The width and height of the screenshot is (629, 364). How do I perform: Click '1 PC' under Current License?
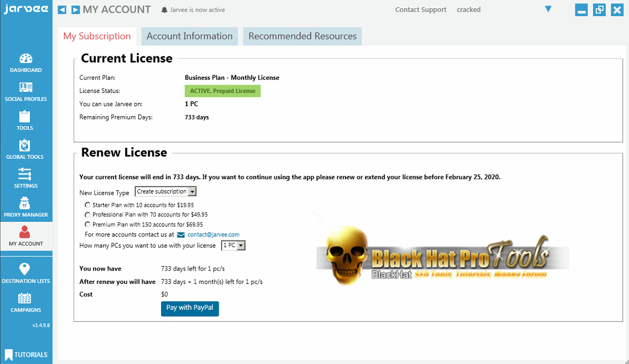point(192,104)
